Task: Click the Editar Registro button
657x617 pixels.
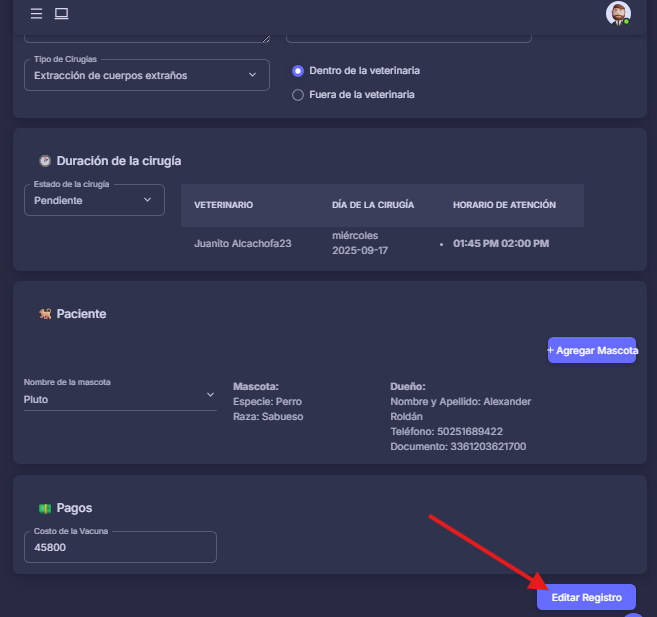Action: click(x=586, y=597)
